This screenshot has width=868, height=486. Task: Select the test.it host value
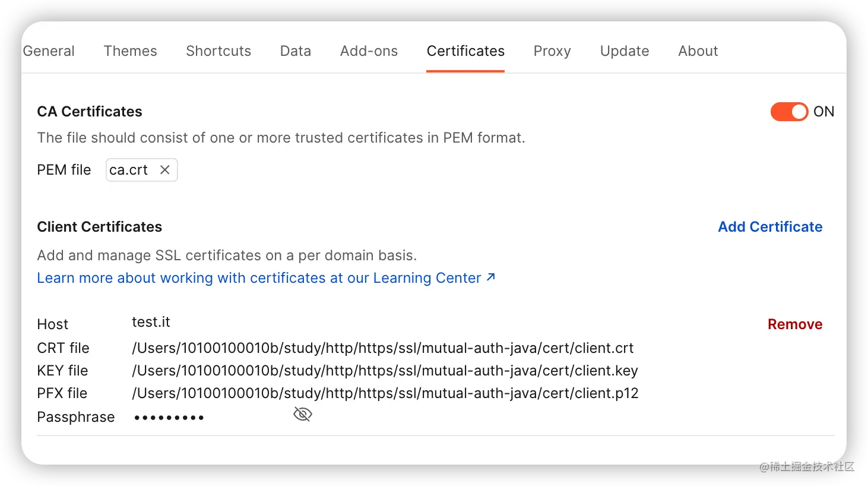[151, 322]
